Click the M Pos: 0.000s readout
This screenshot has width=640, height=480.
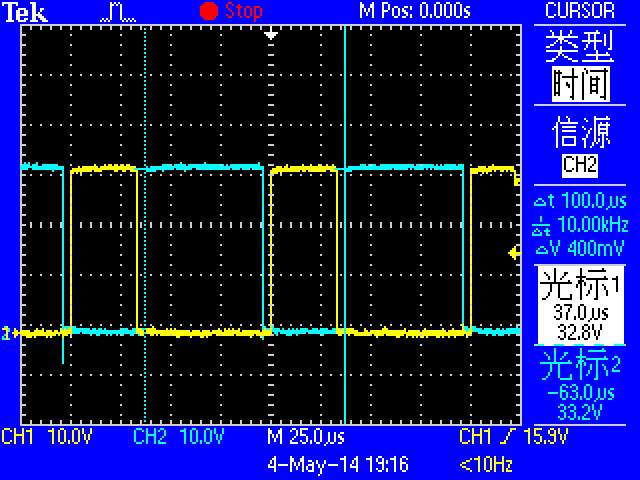[414, 11]
